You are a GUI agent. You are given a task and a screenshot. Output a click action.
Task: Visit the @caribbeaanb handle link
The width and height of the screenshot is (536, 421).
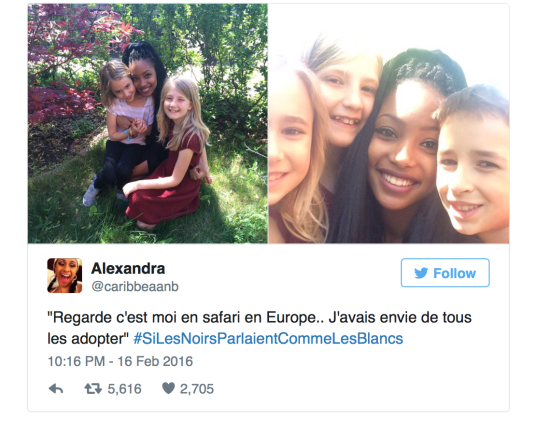[135, 287]
